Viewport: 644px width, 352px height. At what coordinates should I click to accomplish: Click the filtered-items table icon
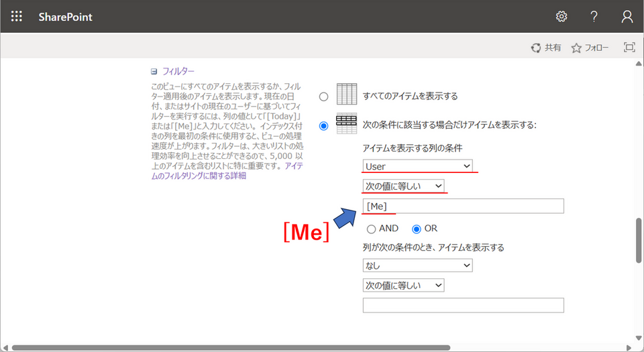[347, 123]
